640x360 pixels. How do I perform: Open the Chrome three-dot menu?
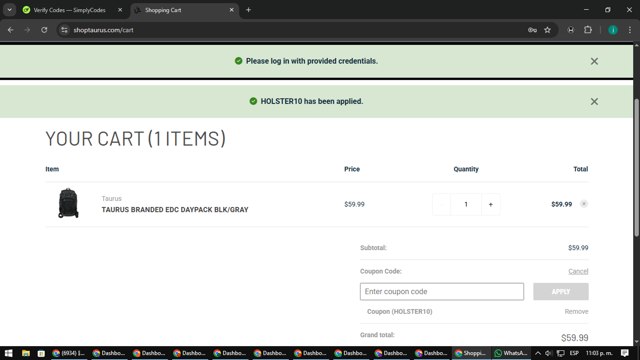pos(630,30)
